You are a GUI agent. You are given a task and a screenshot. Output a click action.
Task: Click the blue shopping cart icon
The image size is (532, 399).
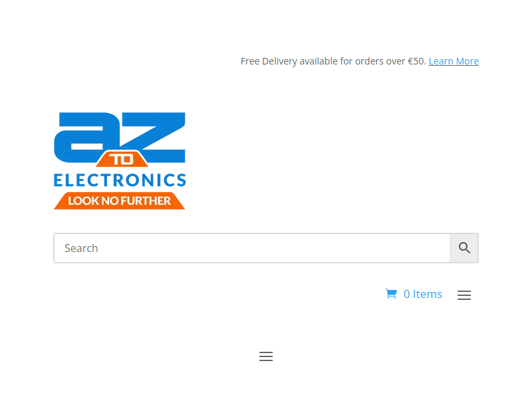[x=391, y=293]
